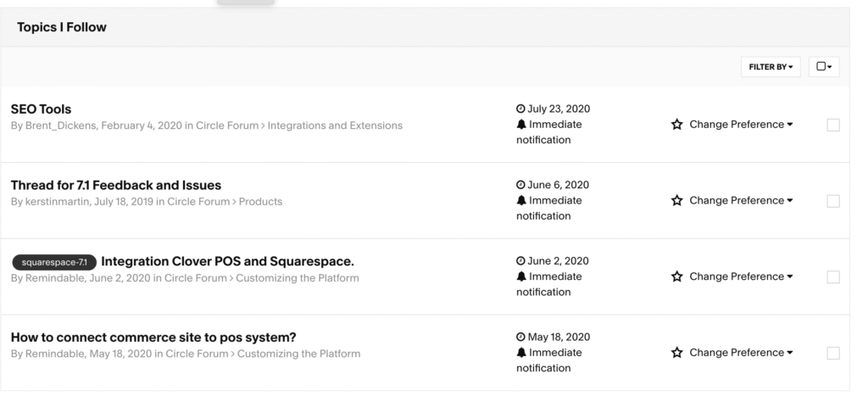Open the select-all checkbox dropdown
The height and width of the screenshot is (407, 868).
coord(823,67)
